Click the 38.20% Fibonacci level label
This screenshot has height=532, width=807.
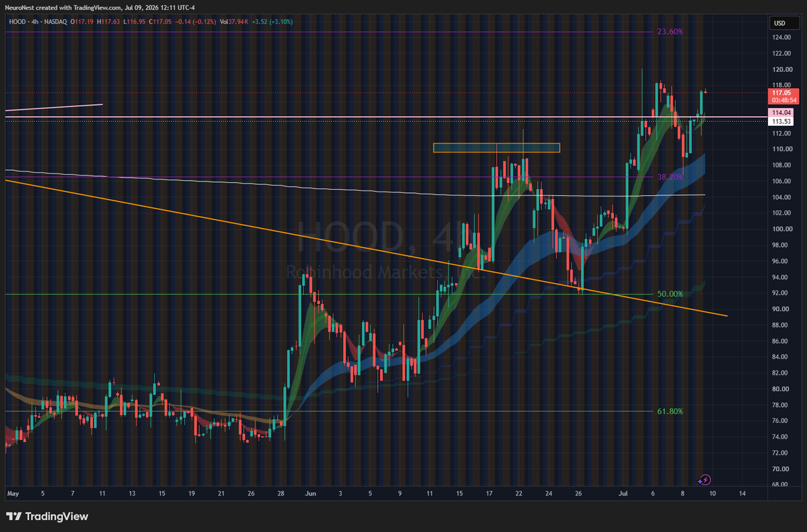tap(670, 177)
